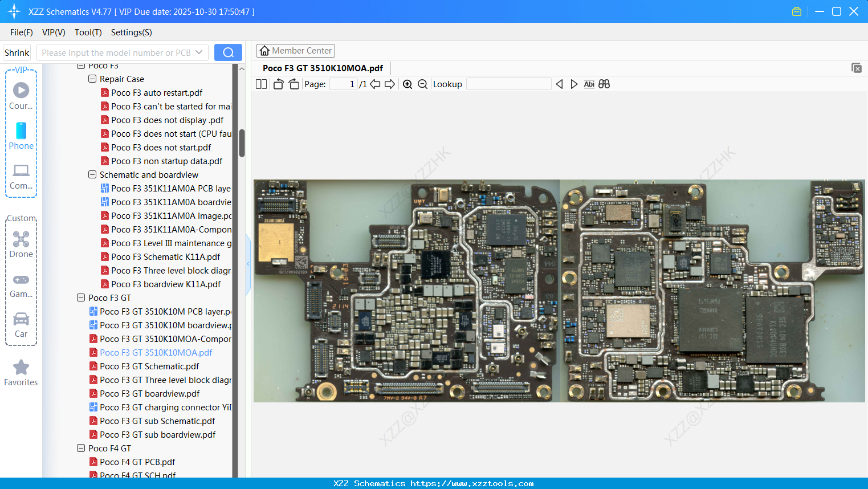Open the model number dropdown
Viewport: 868px width, 489px height.
(199, 52)
